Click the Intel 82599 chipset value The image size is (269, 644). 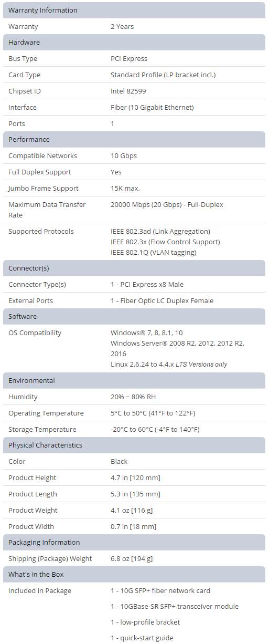pos(128,91)
